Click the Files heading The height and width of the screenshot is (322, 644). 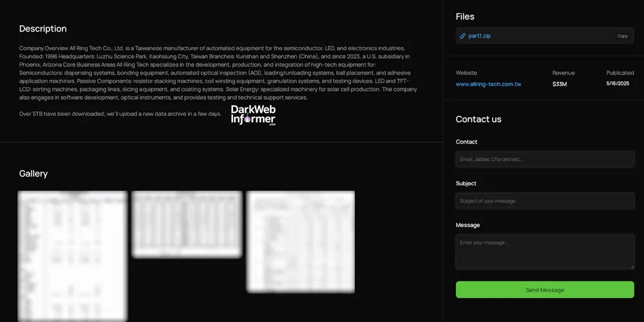(x=465, y=17)
